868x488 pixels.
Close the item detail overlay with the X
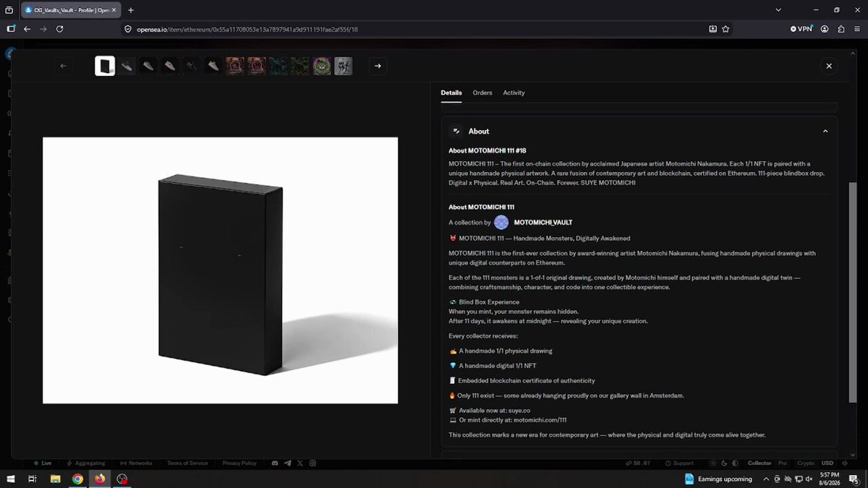829,66
